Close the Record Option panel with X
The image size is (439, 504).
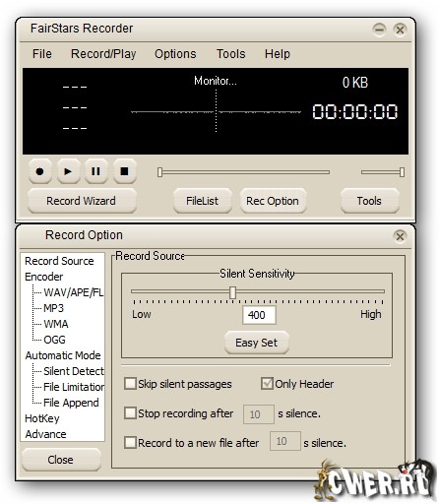(x=400, y=236)
